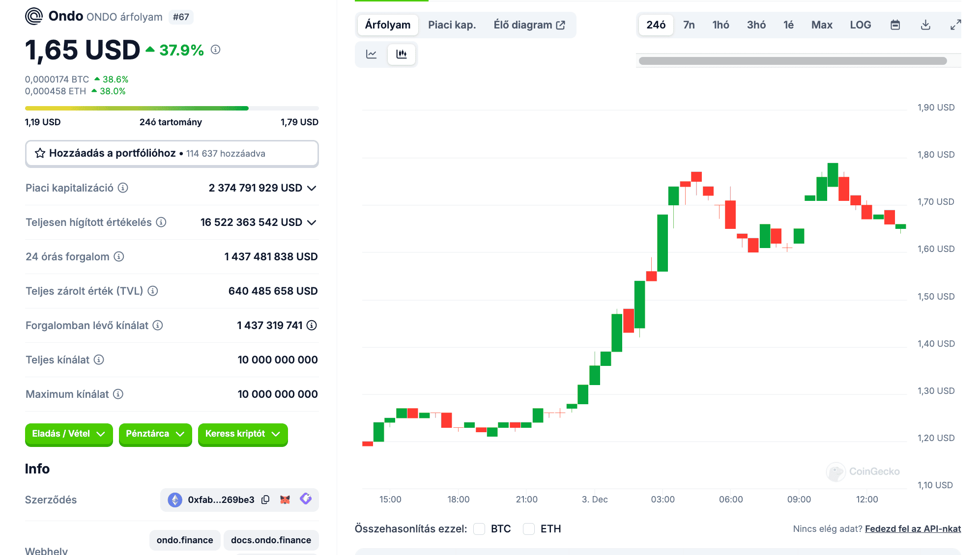
Task: Click 0,000458 ETH price text
Action: (56, 91)
